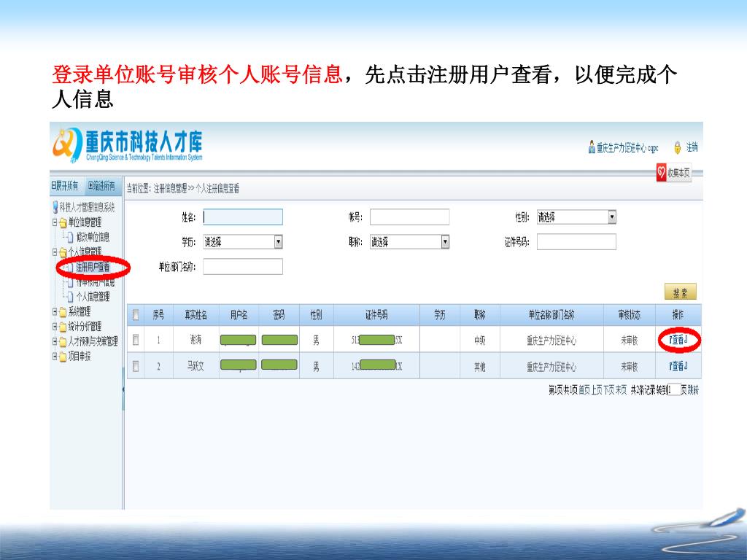Click the 搜索 button
Viewport: 747px width, 560px height.
click(681, 292)
